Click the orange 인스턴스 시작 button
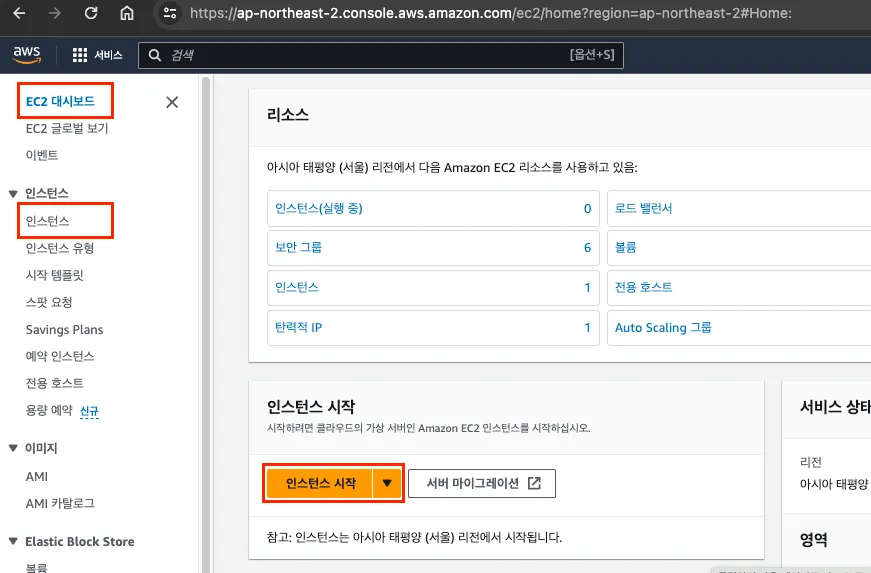Image resolution: width=871 pixels, height=573 pixels. (x=320, y=483)
